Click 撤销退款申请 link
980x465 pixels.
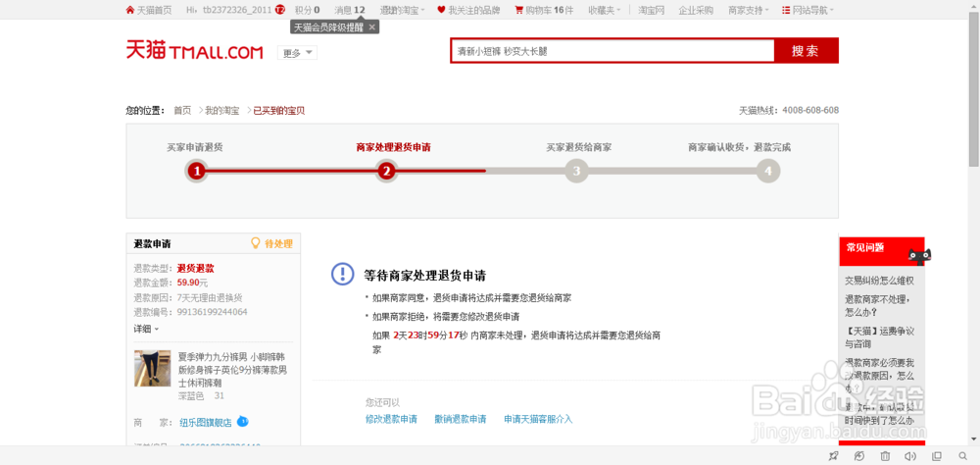[x=461, y=419]
